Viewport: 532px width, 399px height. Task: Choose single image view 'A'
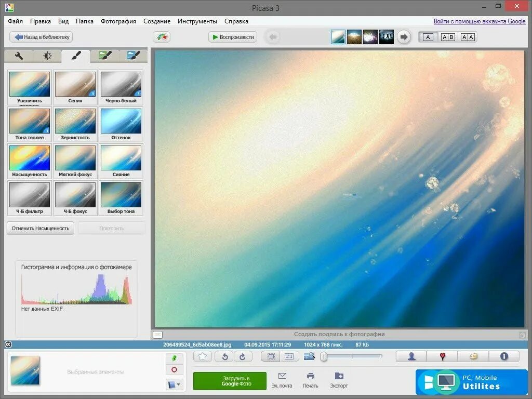(428, 37)
